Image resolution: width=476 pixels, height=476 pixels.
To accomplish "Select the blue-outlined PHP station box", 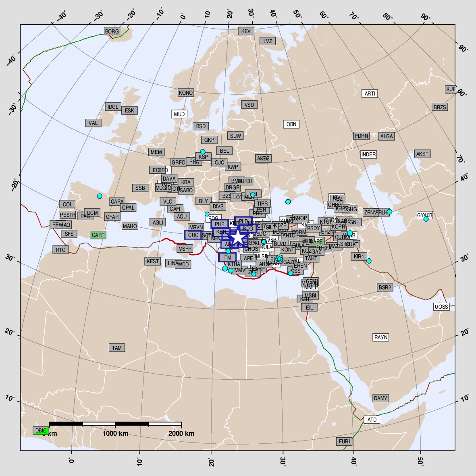I will point(219,224).
